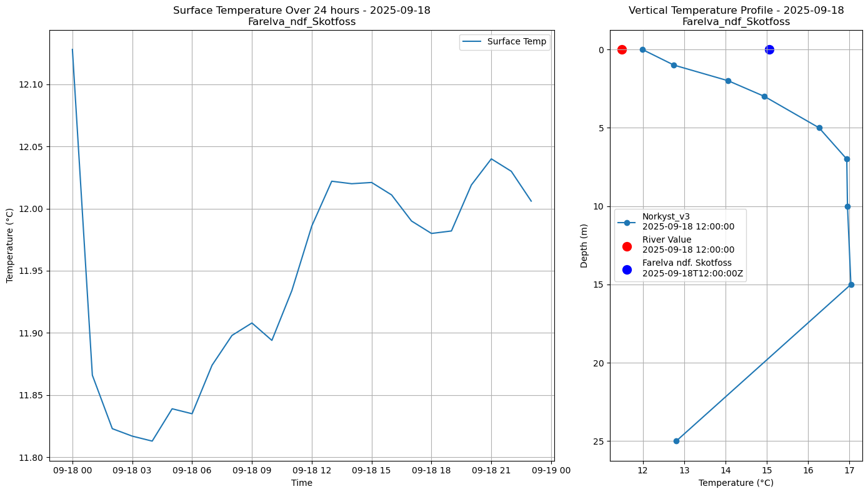Click the 'Time' x-axis label

(x=302, y=483)
